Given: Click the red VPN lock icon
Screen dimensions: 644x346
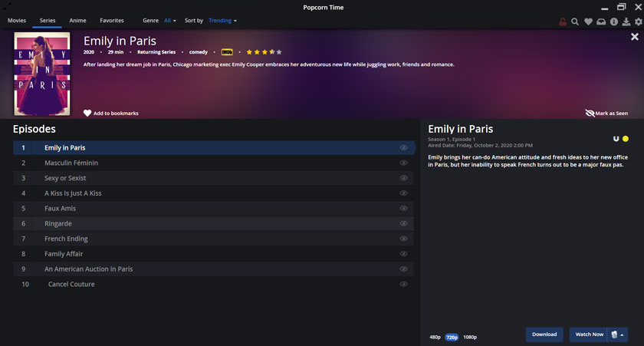Looking at the screenshot, I should pyautogui.click(x=563, y=21).
